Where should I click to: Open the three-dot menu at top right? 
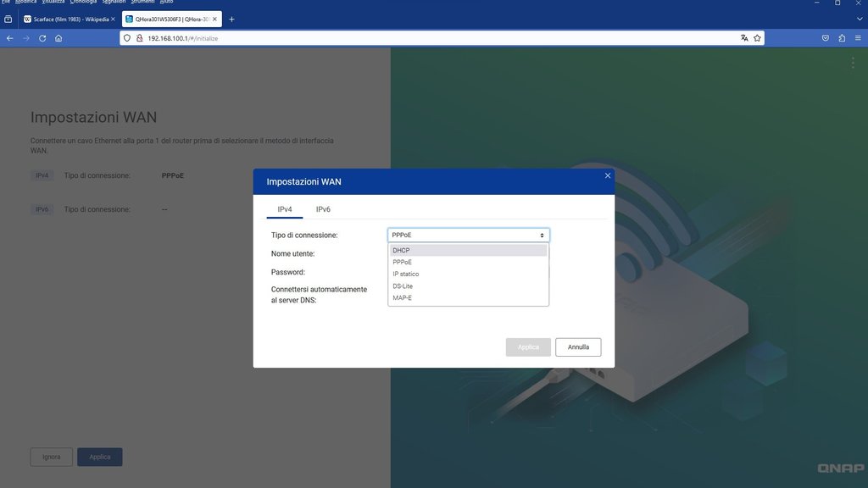tap(853, 63)
